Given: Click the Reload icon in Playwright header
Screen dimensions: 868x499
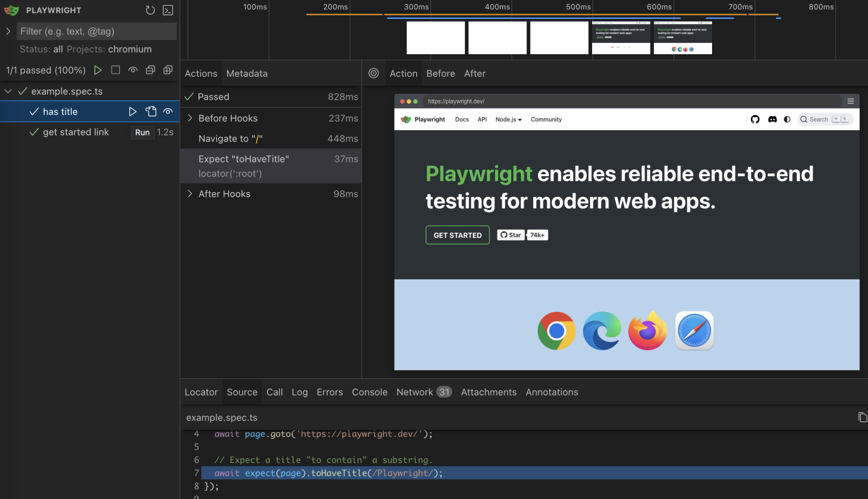Looking at the screenshot, I should (x=150, y=10).
